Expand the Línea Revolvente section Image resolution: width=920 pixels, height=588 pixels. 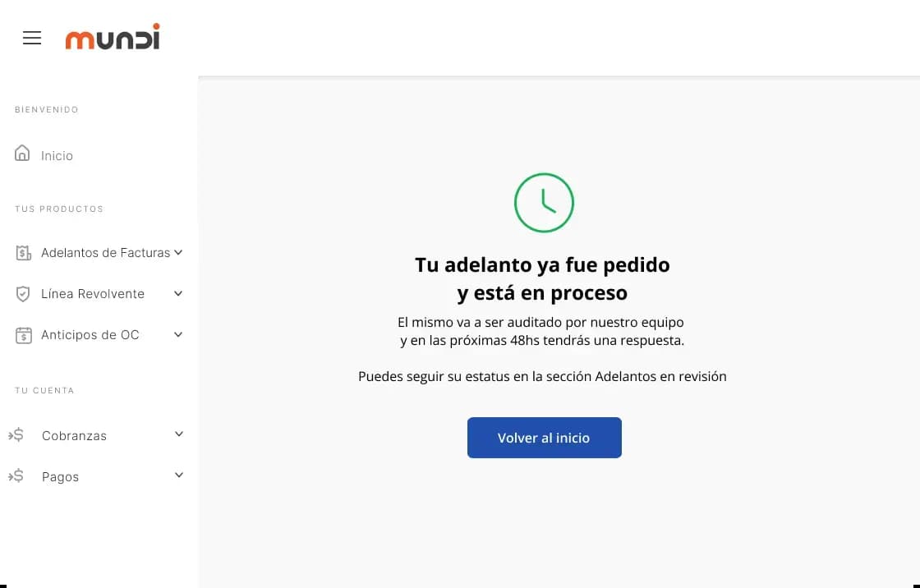[x=178, y=293]
